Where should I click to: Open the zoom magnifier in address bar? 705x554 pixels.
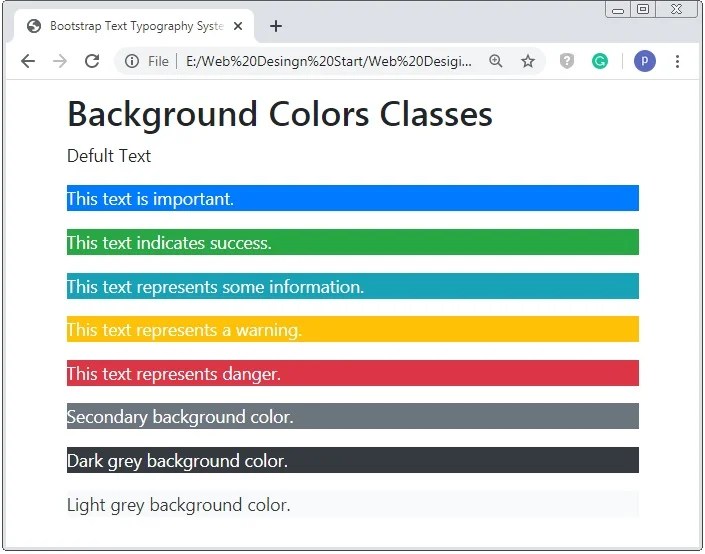495,61
